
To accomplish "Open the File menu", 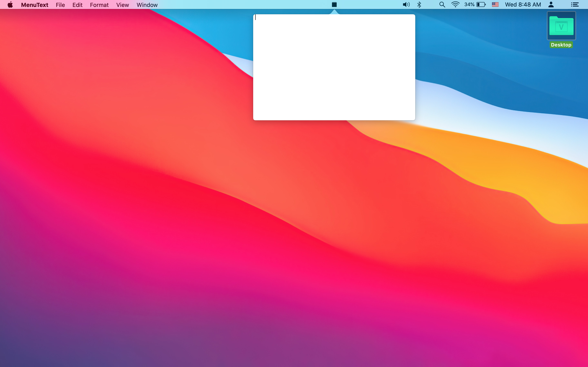I will point(60,5).
